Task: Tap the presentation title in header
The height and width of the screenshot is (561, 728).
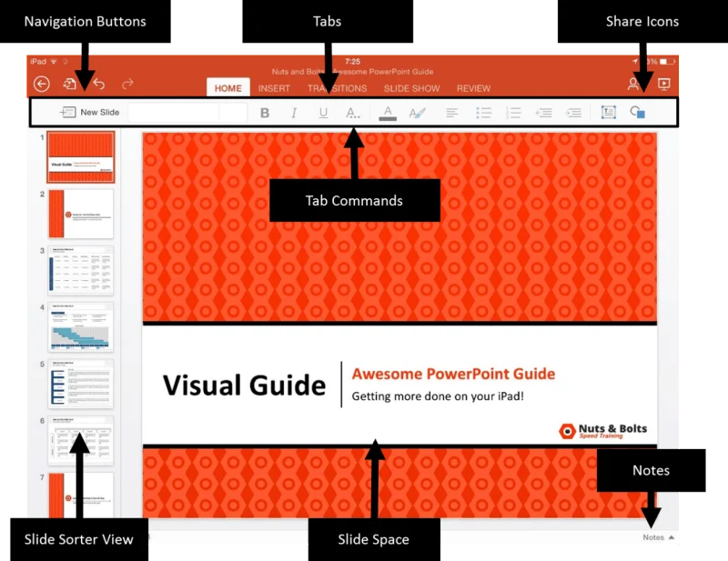Action: [x=352, y=72]
